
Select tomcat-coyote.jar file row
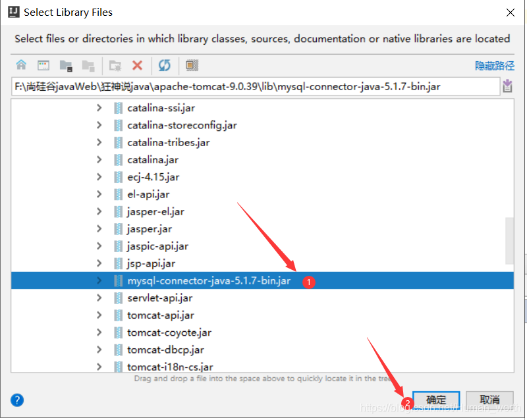pyautogui.click(x=262, y=332)
